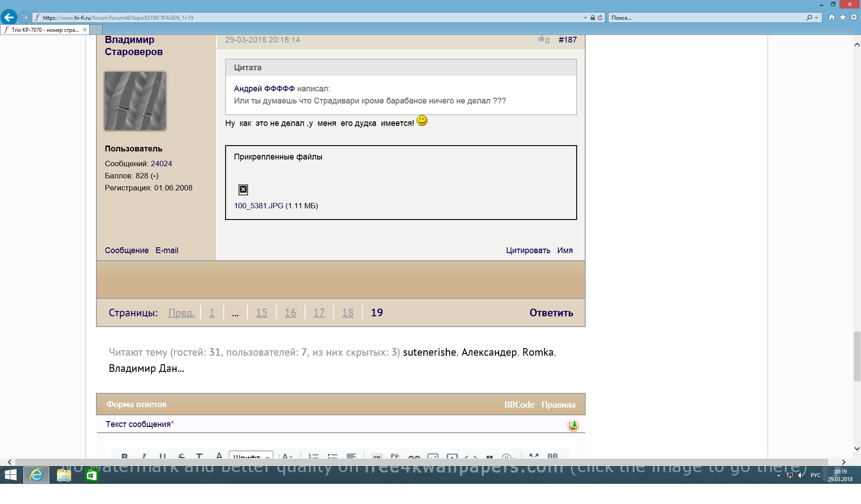
Task: Click the Ответить reply button
Action: 551,313
